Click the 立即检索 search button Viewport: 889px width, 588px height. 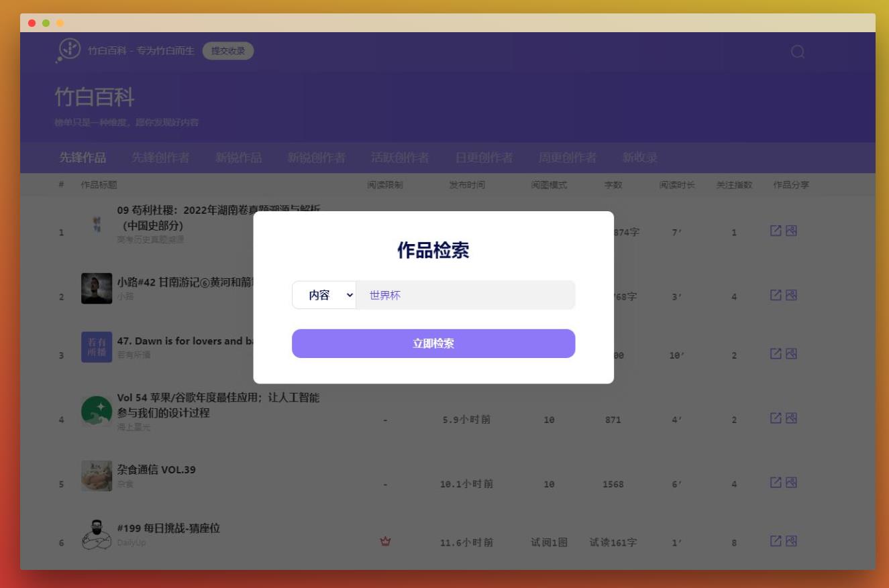[x=433, y=343]
